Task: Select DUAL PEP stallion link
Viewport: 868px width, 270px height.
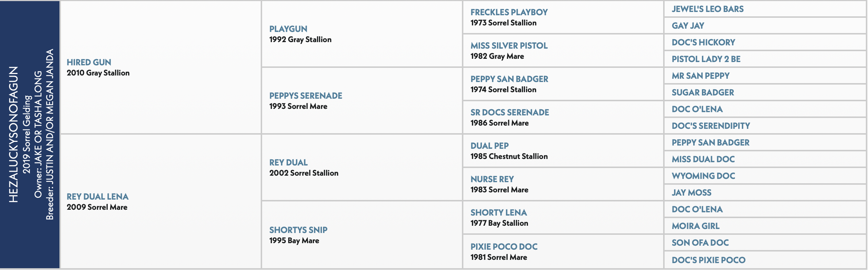Action: tap(489, 146)
